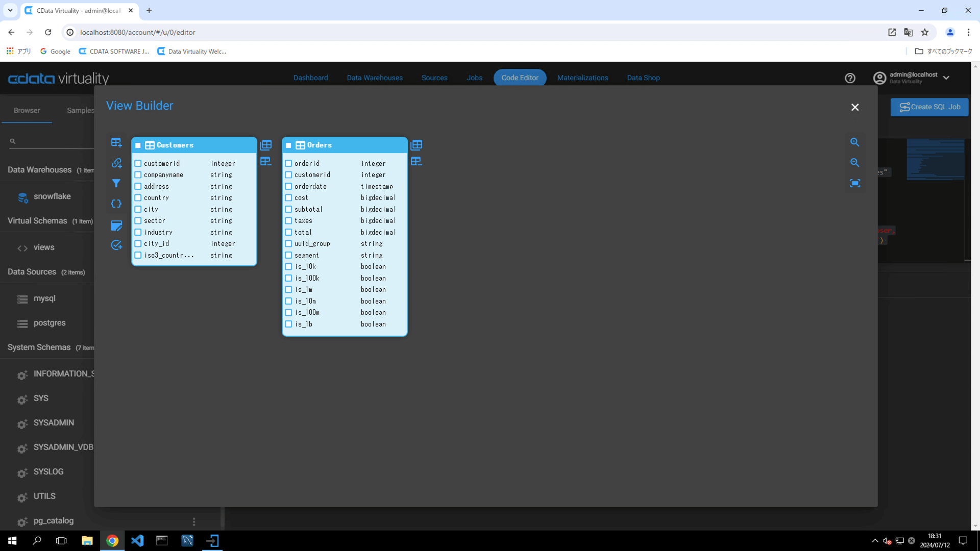
Task: Click the zoom in magnifier icon
Action: pyautogui.click(x=855, y=142)
